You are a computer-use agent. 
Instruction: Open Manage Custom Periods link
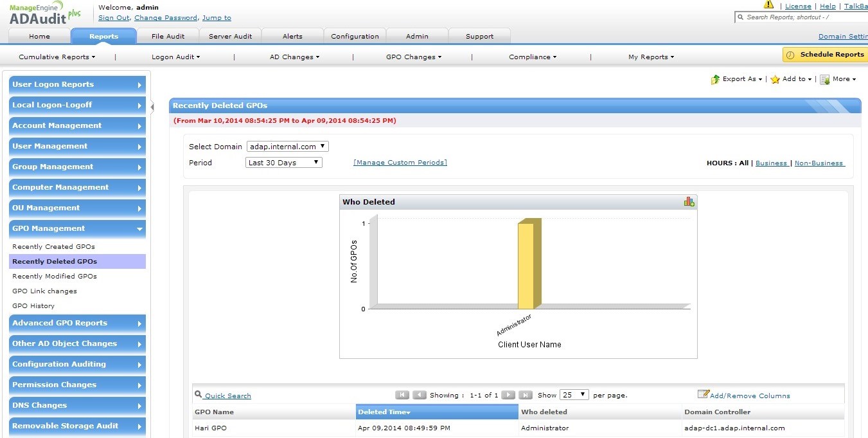pyautogui.click(x=400, y=163)
